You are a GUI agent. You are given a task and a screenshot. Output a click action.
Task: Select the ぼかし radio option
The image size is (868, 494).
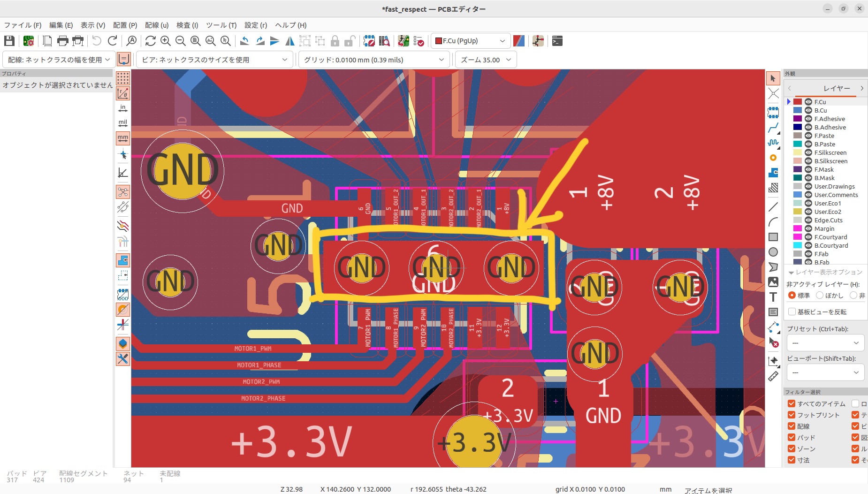[x=820, y=295]
